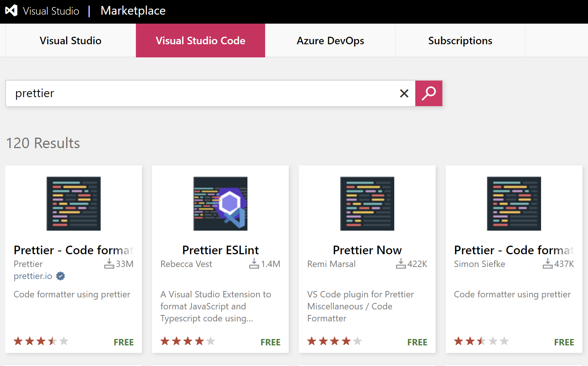The height and width of the screenshot is (366, 588).
Task: Click star rating on Prettier 33M card
Action: pyautogui.click(x=41, y=341)
